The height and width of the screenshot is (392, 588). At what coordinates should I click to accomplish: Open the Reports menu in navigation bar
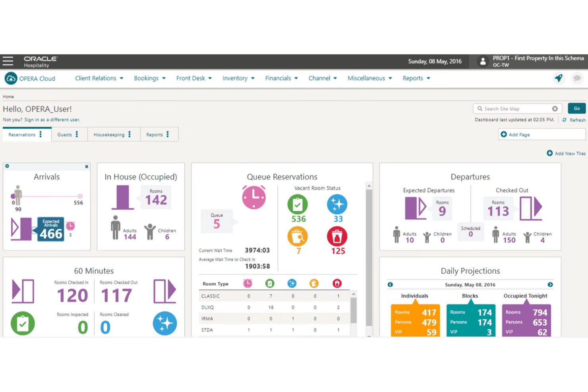tap(416, 78)
